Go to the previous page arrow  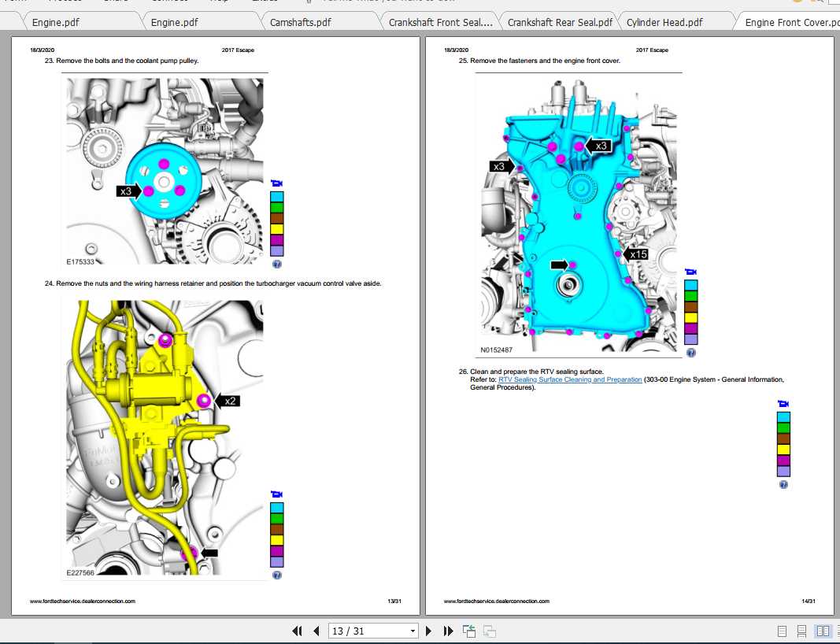[316, 631]
